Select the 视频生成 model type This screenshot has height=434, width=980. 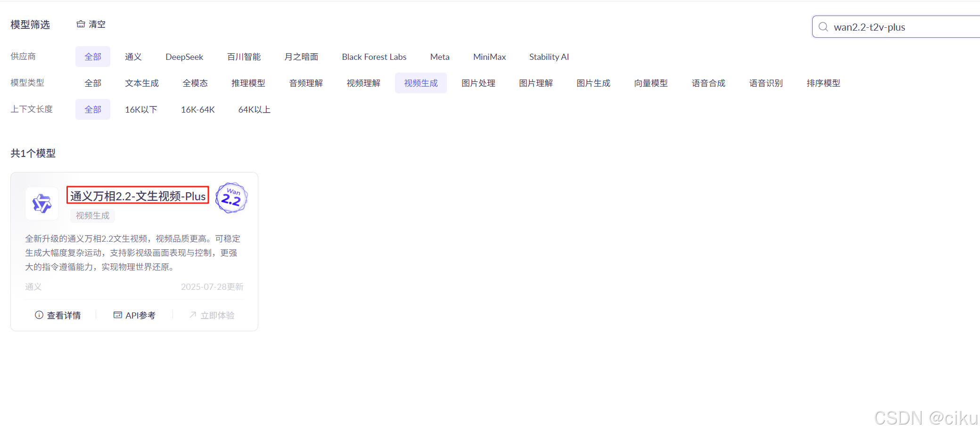[x=421, y=83]
